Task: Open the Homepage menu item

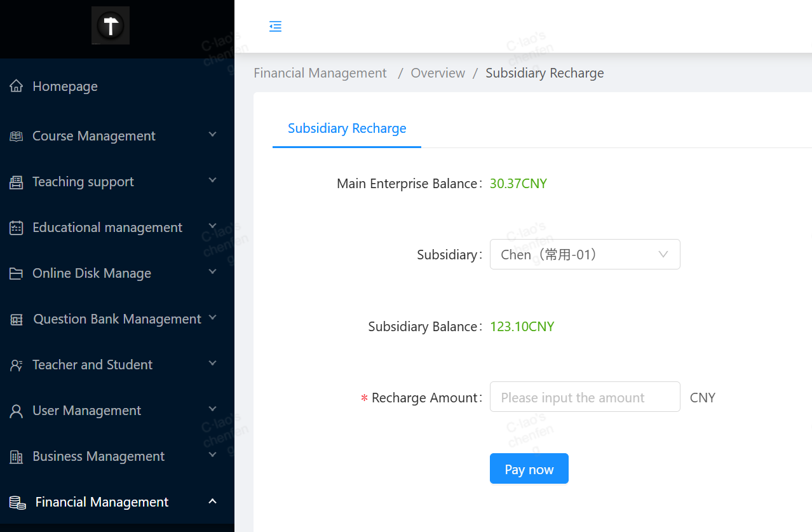Action: (x=65, y=86)
